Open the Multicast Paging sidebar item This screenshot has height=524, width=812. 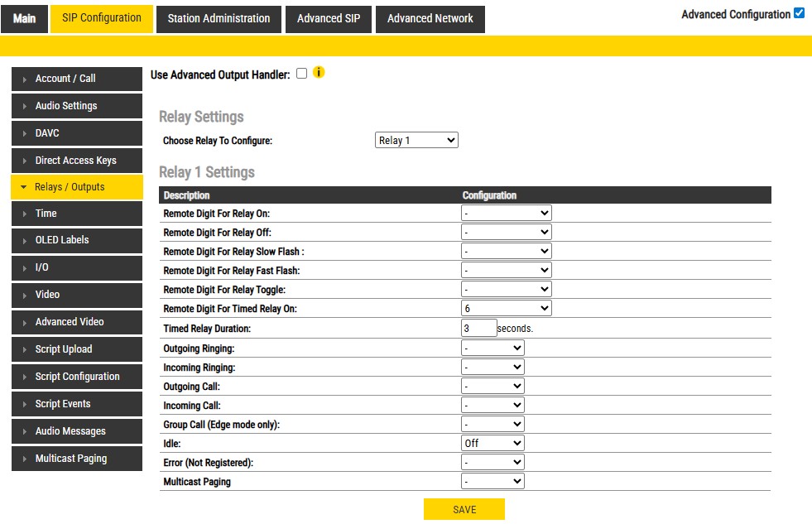76,459
